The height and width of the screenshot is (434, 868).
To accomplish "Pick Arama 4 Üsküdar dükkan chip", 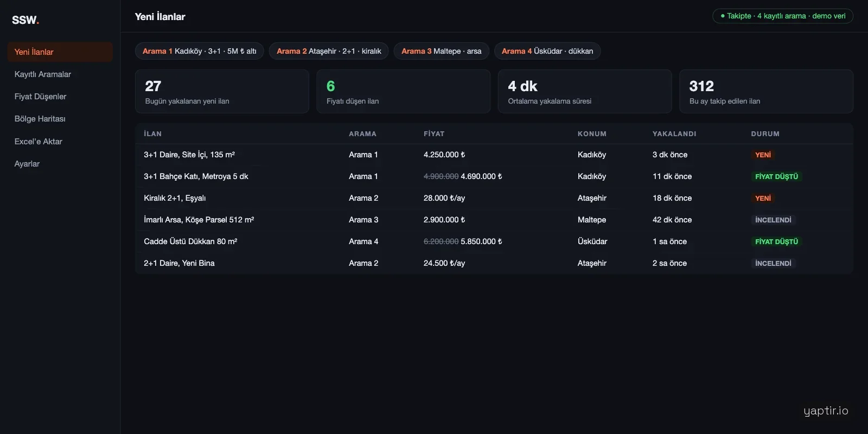I will tap(547, 51).
